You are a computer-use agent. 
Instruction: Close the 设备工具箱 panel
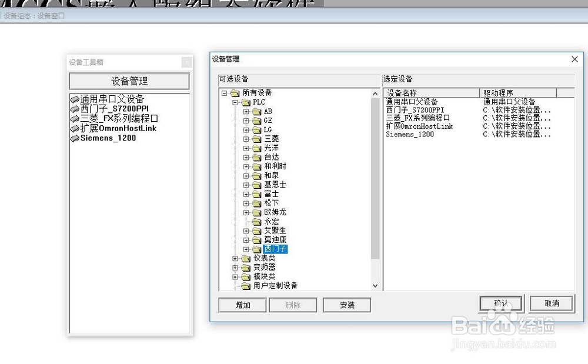coord(186,62)
